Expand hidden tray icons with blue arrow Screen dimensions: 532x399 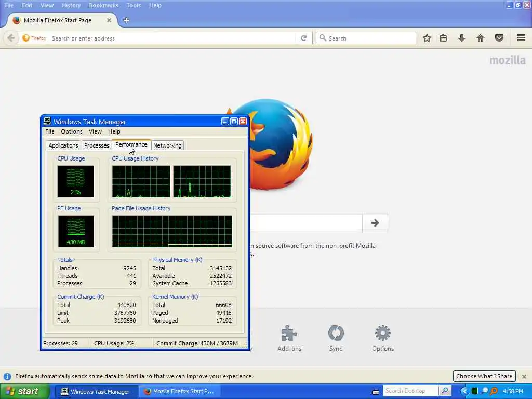click(464, 391)
